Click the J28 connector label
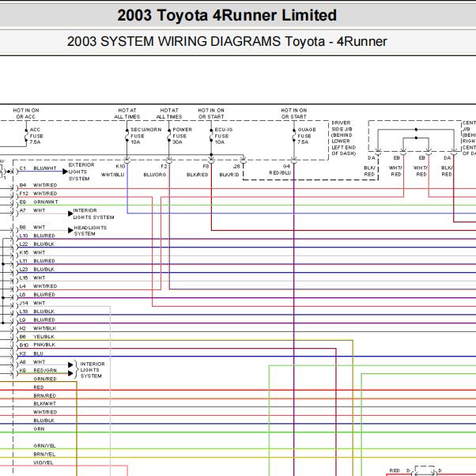 [236, 166]
